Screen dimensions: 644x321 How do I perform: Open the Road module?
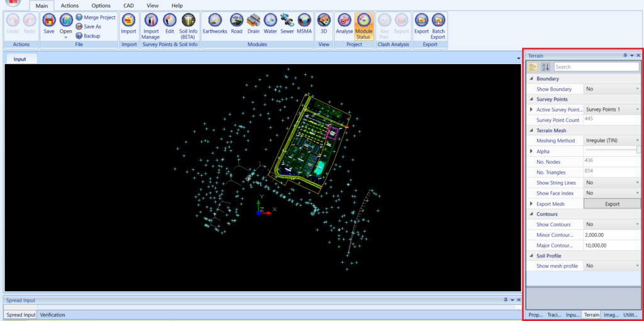[236, 20]
